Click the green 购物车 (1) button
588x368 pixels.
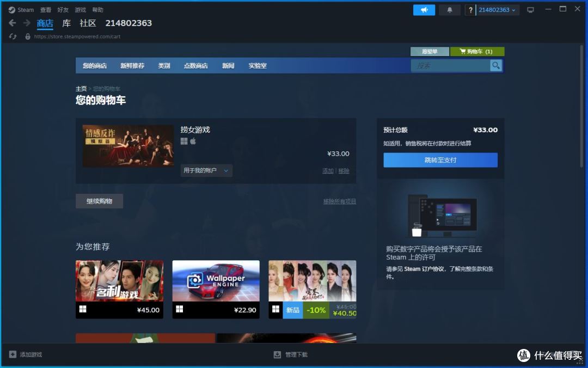pos(477,51)
